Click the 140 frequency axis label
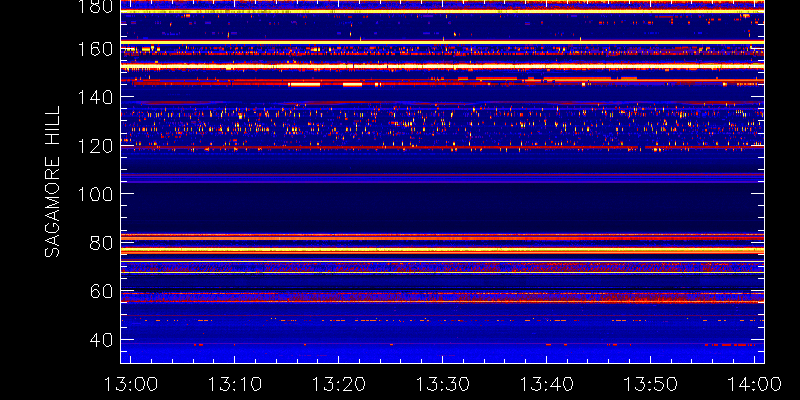This screenshot has height=400, width=800. (x=96, y=97)
